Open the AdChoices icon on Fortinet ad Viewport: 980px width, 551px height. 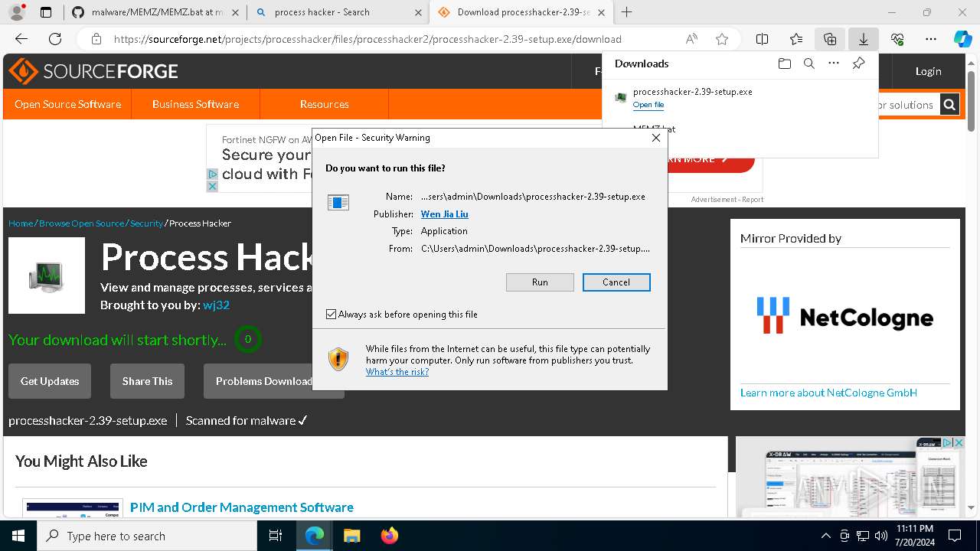(213, 174)
